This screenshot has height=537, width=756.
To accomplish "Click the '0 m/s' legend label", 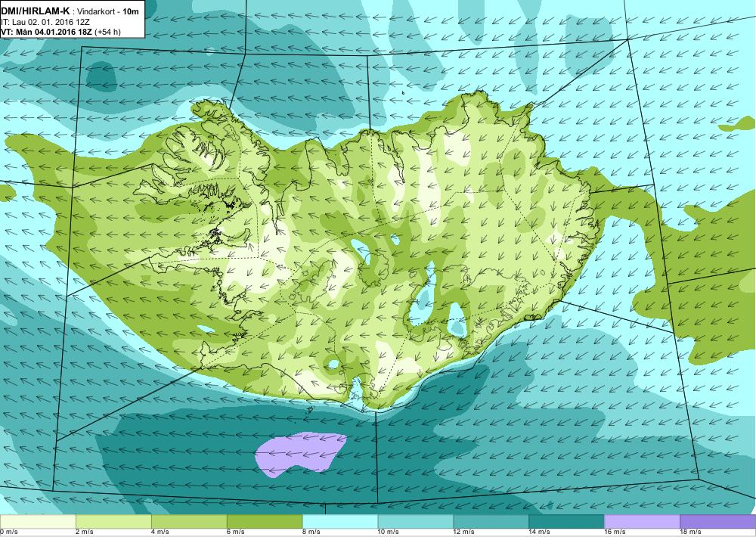I will (x=8, y=532).
